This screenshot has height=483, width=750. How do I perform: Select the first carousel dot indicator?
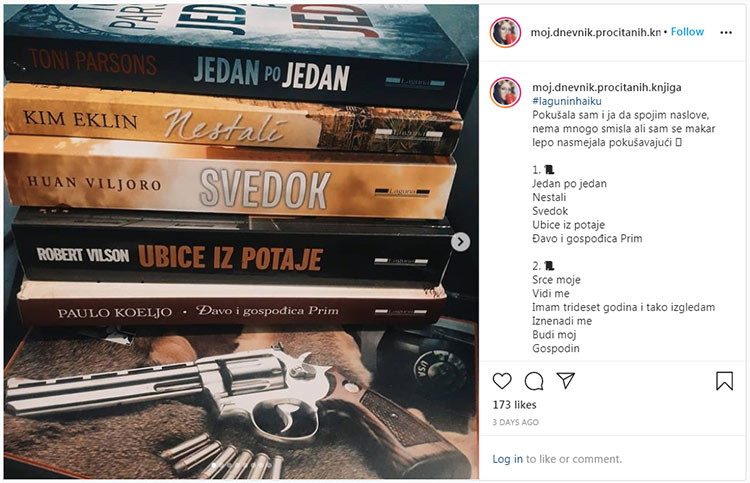click(214, 464)
